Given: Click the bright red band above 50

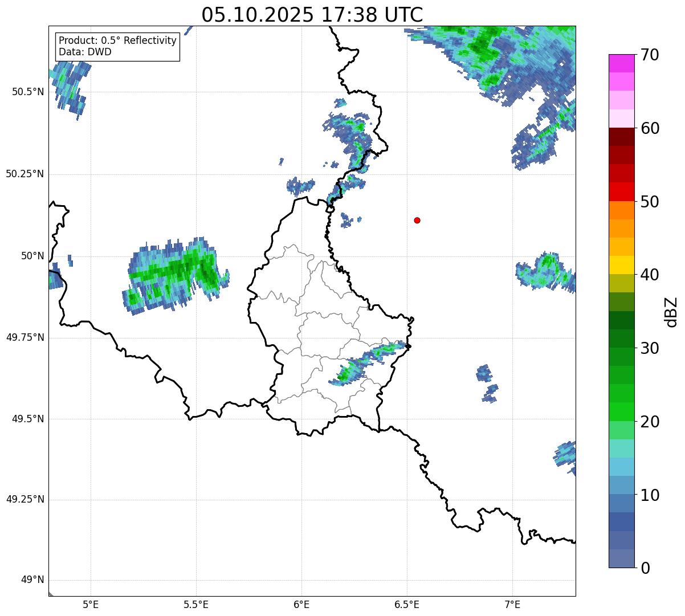Looking at the screenshot, I should [x=621, y=192].
